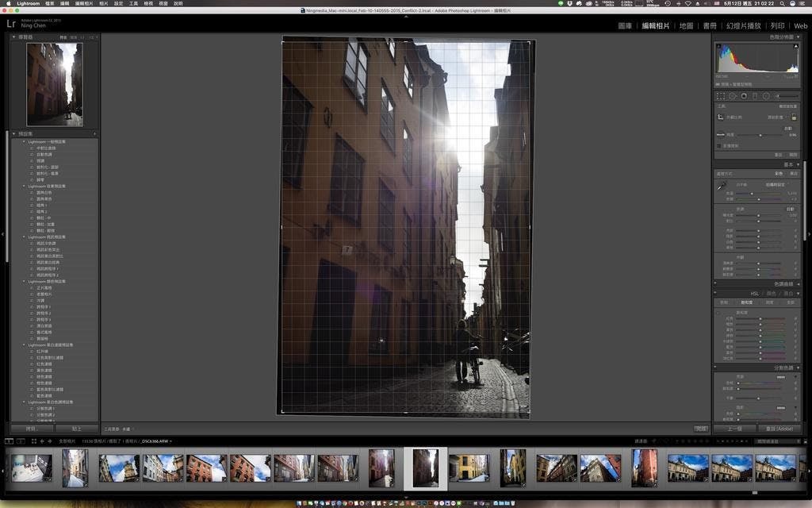Collapse the Histogram panel
The image size is (812, 508).
[x=798, y=37]
